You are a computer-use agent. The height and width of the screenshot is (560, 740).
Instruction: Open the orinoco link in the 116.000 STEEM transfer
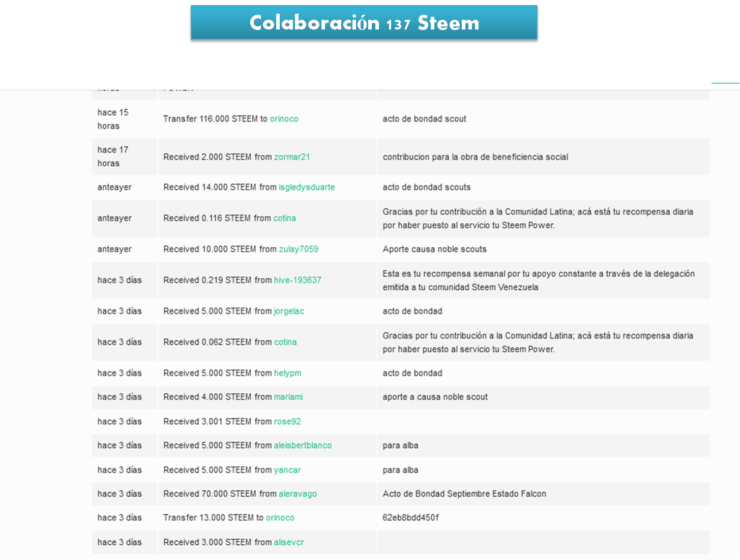(284, 119)
